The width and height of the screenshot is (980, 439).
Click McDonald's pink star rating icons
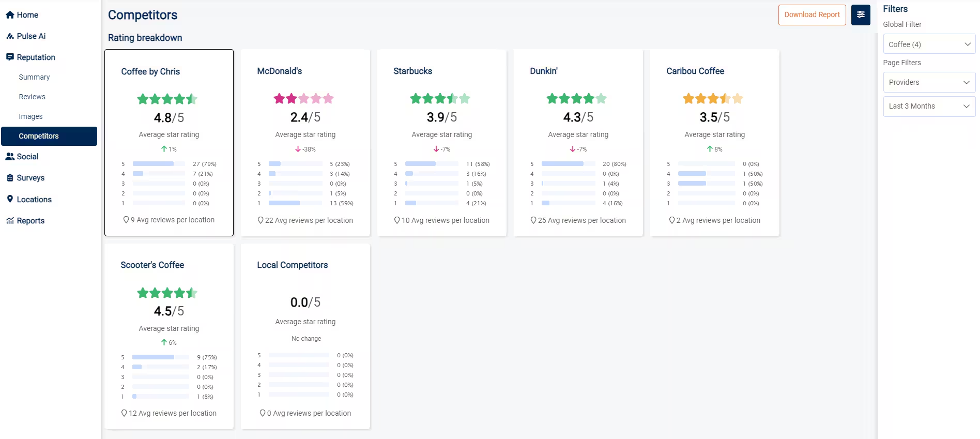coord(304,98)
